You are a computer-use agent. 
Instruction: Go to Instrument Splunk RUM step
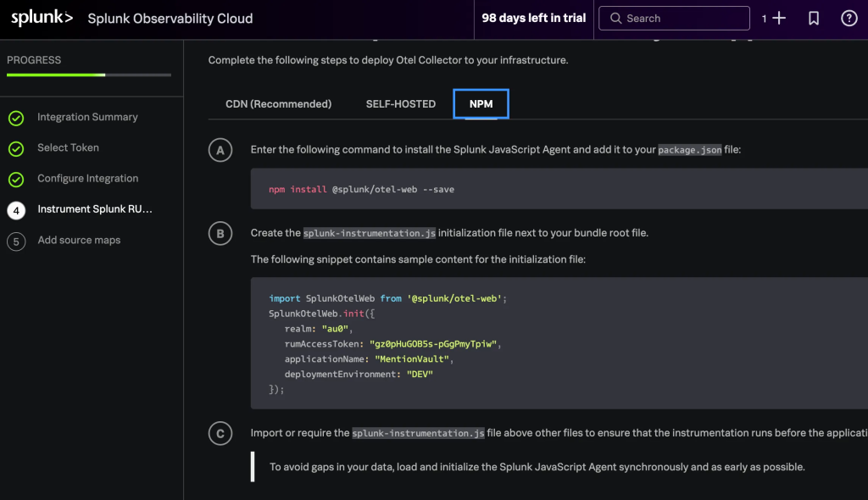point(95,210)
